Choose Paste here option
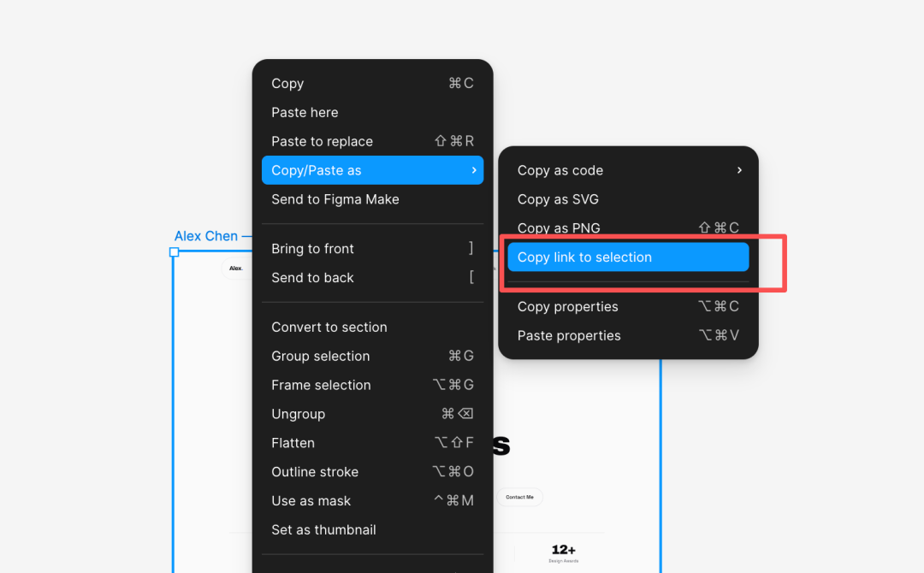This screenshot has height=573, width=924. click(372, 113)
